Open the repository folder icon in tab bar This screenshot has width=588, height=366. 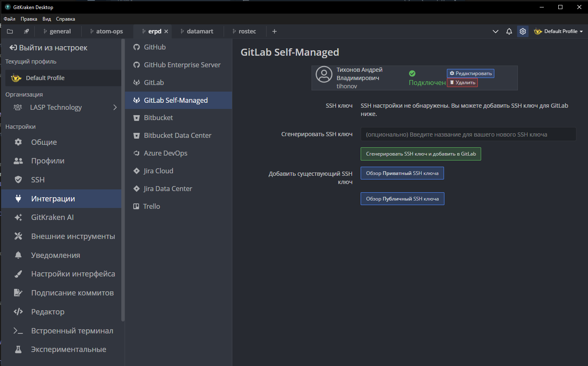[x=10, y=31]
